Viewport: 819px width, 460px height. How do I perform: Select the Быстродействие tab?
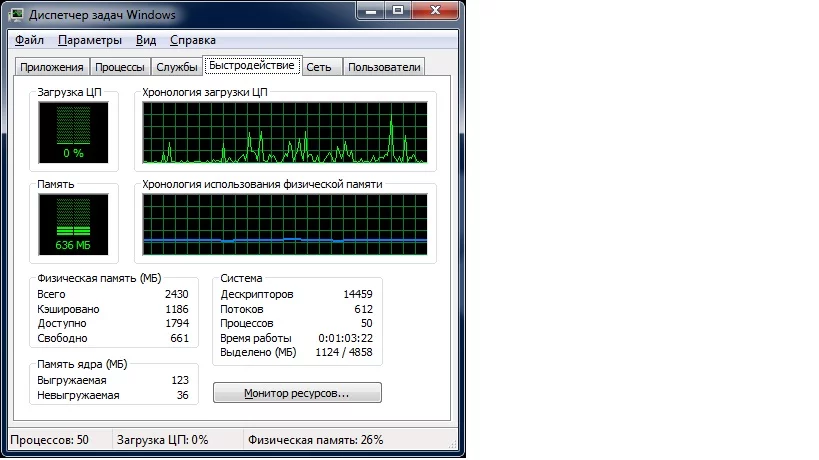pos(252,66)
